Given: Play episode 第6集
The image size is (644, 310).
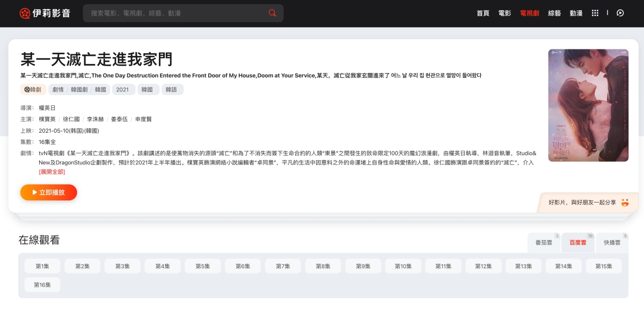Looking at the screenshot, I should [243, 266].
